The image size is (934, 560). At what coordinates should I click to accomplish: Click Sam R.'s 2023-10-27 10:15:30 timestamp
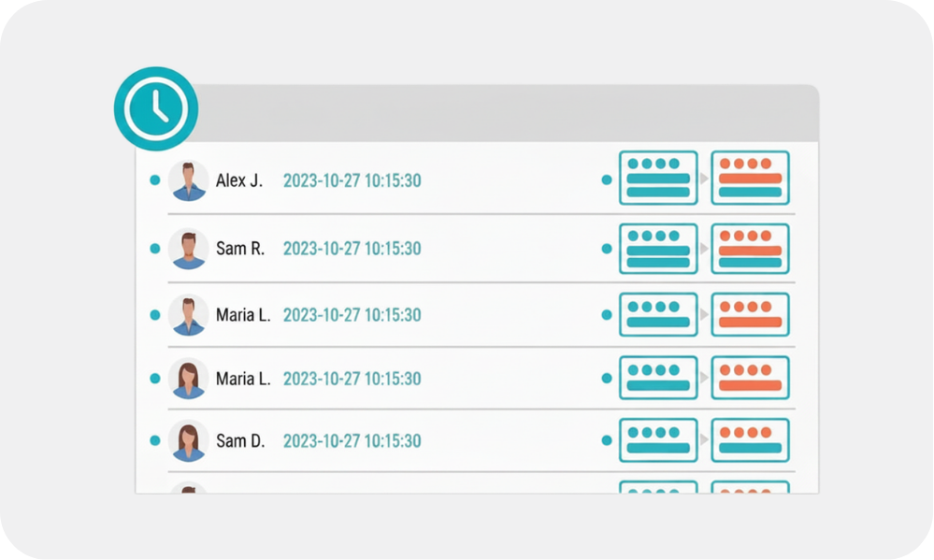point(352,249)
